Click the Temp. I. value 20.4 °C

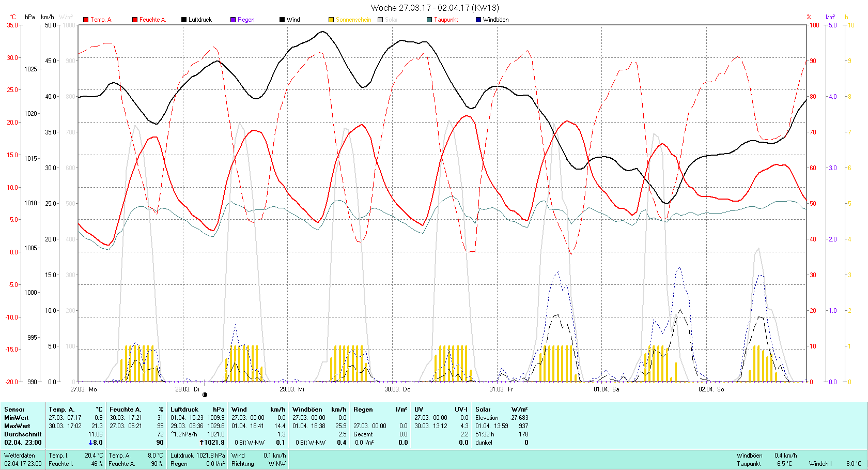coord(94,456)
